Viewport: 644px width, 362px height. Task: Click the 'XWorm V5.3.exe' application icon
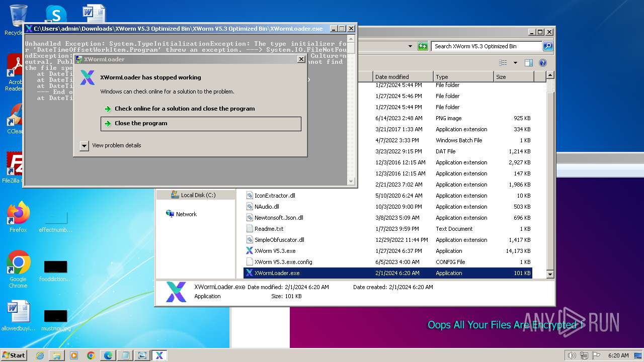coord(250,251)
